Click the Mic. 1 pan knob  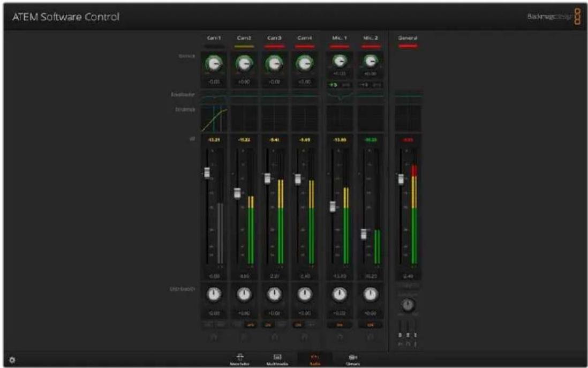point(340,295)
